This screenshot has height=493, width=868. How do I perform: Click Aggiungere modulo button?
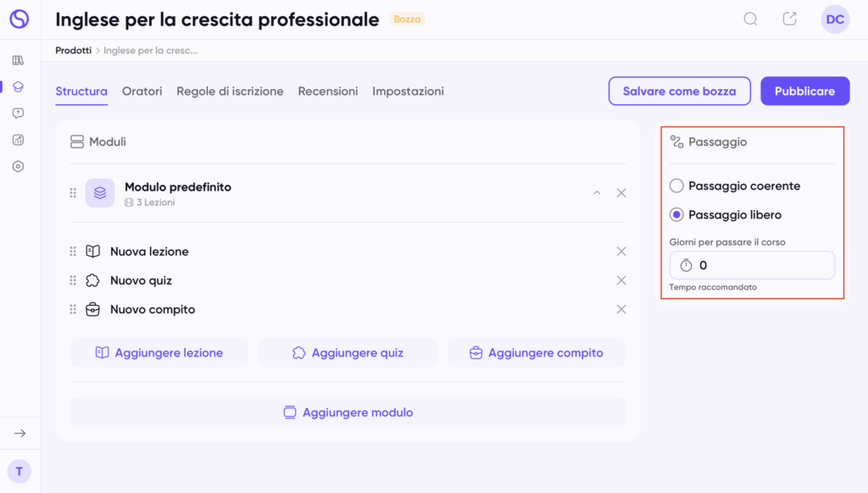348,413
